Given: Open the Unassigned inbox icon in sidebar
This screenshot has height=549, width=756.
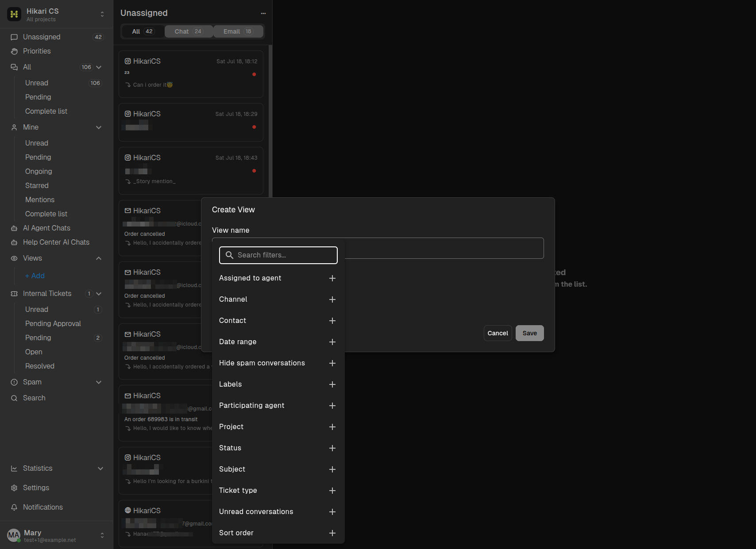Looking at the screenshot, I should tap(14, 37).
